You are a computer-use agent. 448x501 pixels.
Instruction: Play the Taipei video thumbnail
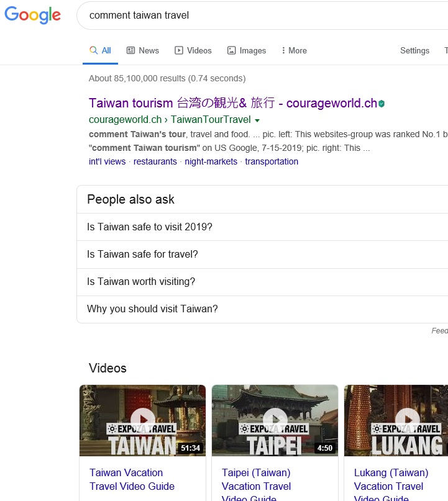[275, 420]
